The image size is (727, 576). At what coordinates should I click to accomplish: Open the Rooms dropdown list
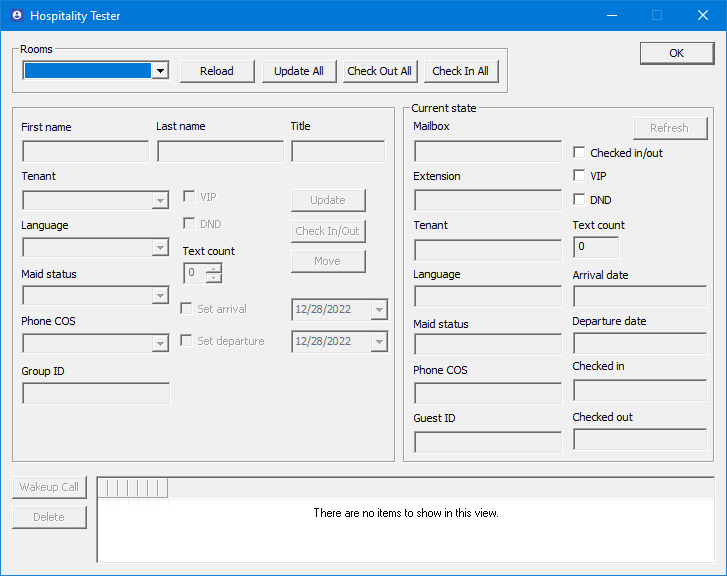[159, 71]
